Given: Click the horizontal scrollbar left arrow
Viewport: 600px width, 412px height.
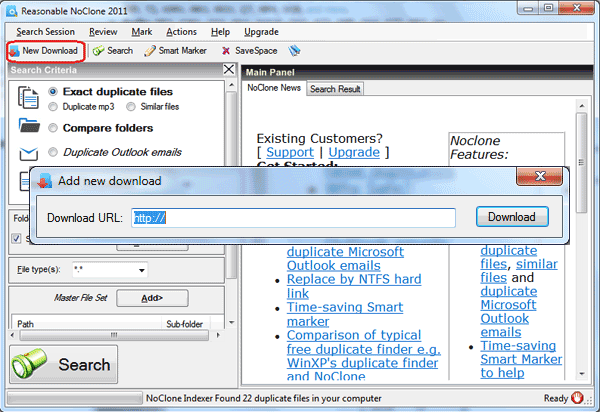Looking at the screenshot, I should (x=13, y=335).
